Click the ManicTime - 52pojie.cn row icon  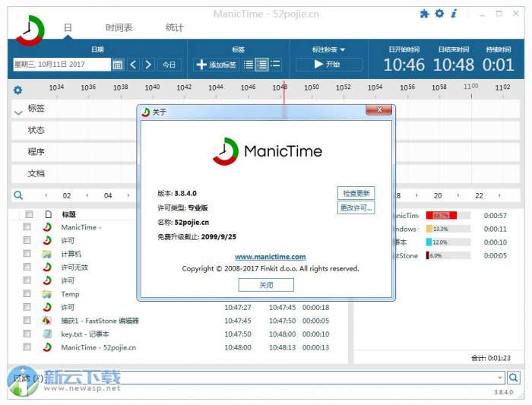[x=47, y=347]
